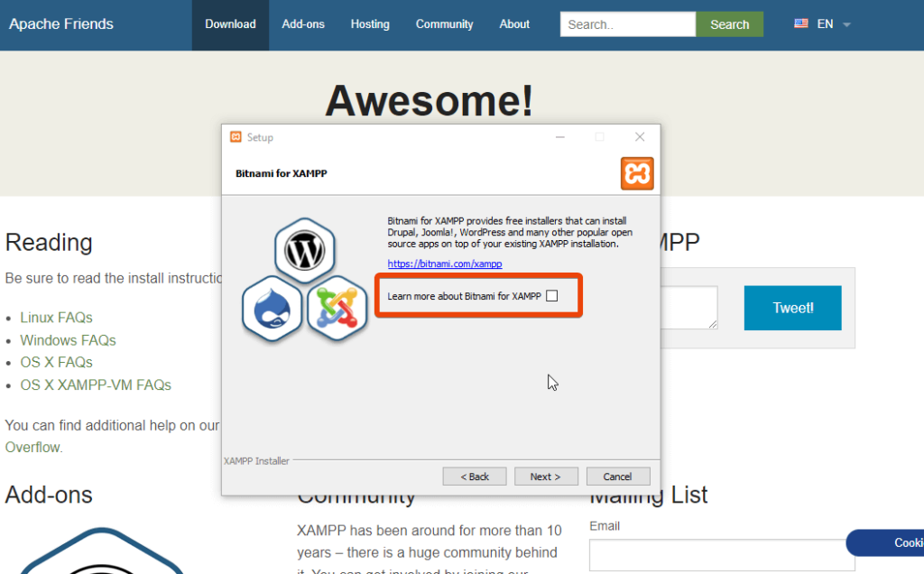The image size is (924, 574).
Task: Select Community in the navigation bar
Action: click(x=444, y=24)
